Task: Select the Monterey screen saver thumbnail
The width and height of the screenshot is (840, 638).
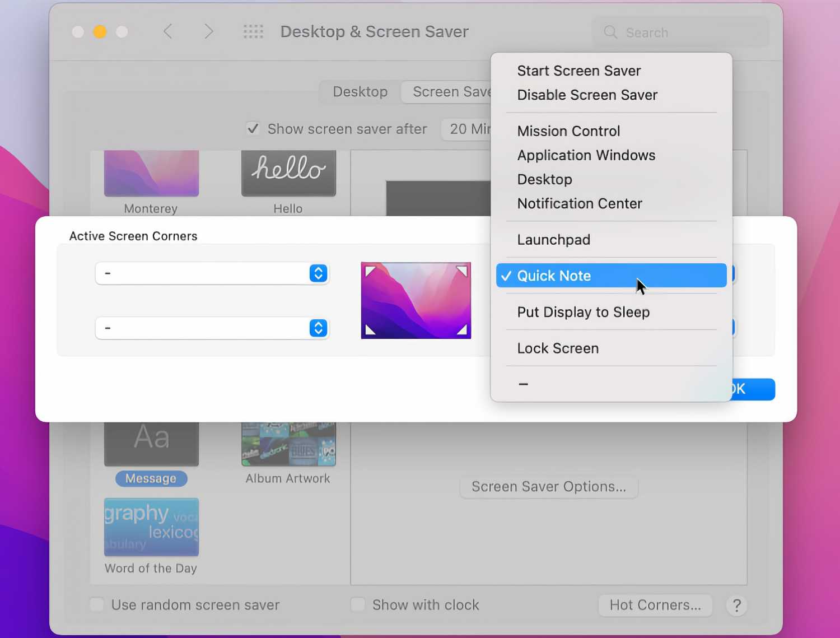Action: point(151,173)
